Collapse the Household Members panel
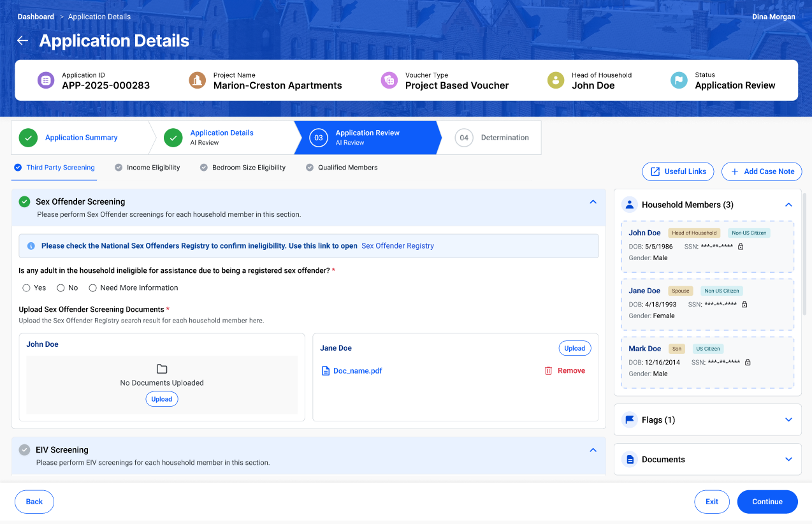The height and width of the screenshot is (524, 812). tap(788, 205)
